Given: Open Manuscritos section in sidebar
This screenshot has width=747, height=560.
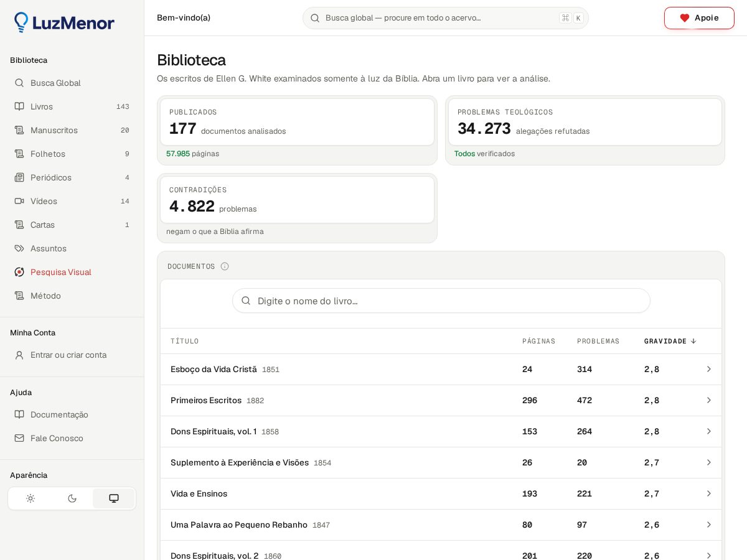Looking at the screenshot, I should 72,130.
